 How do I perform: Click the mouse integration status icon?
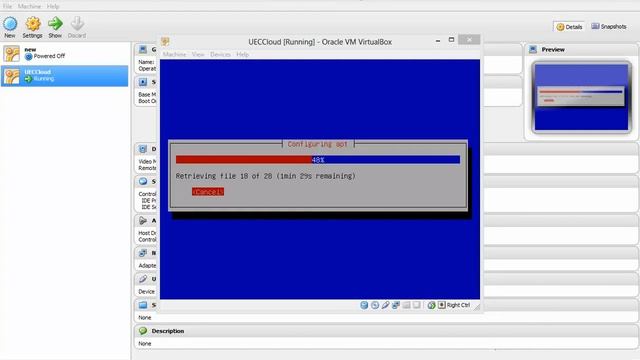[x=431, y=305]
